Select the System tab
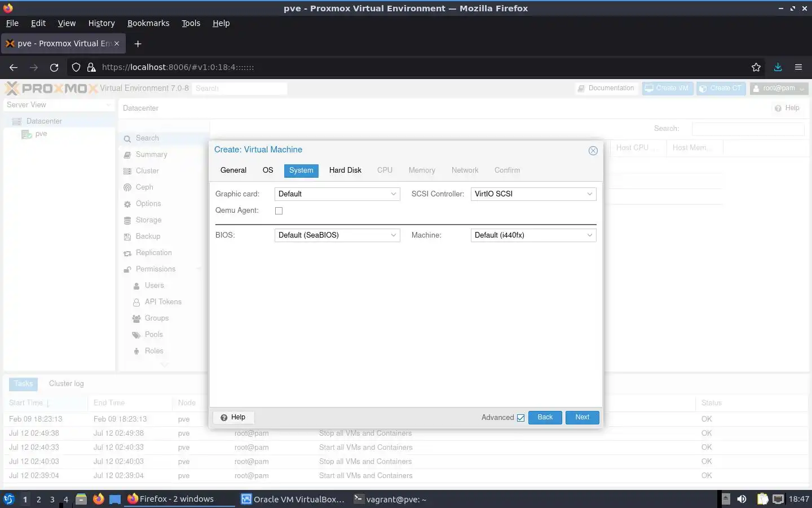This screenshot has height=508, width=812. click(301, 170)
